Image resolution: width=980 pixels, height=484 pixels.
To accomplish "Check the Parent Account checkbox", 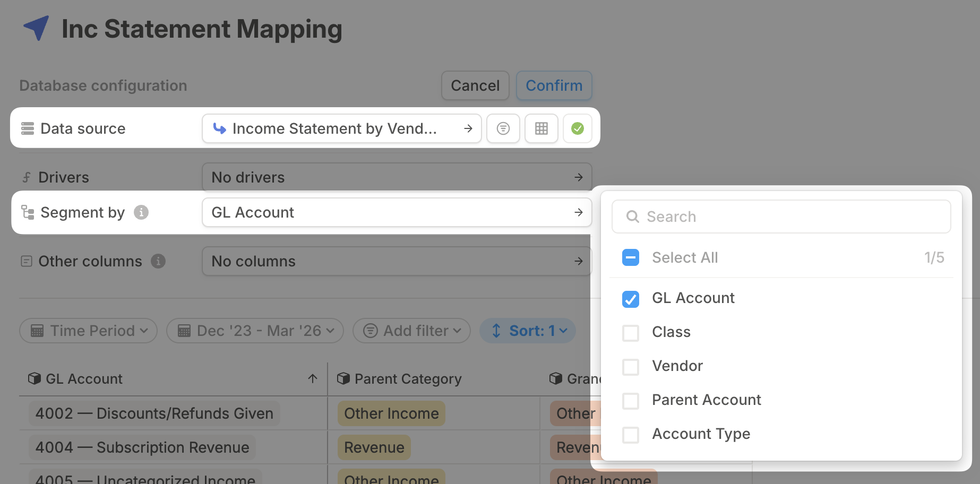I will pyautogui.click(x=631, y=401).
